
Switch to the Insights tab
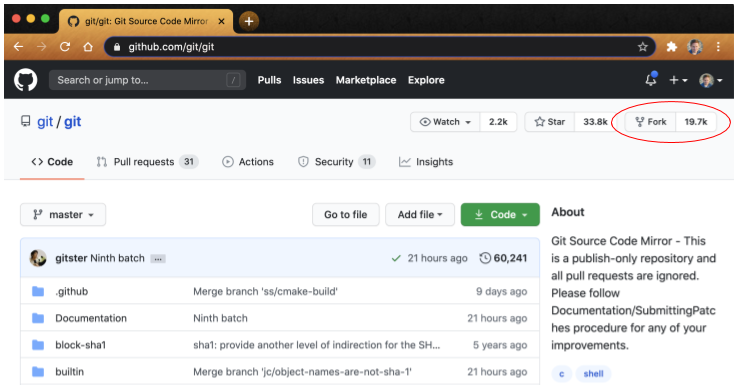pos(426,162)
